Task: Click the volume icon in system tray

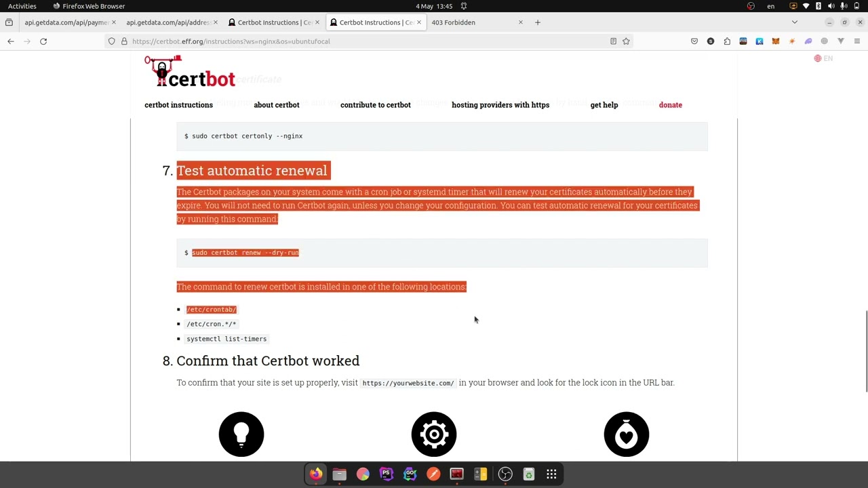Action: (831, 6)
